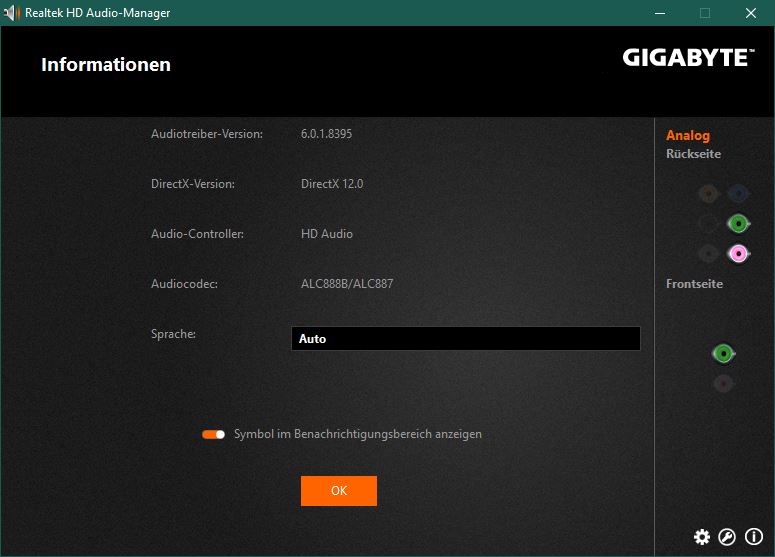Click the notification area toggle's text label
This screenshot has width=775, height=557.
(x=357, y=434)
